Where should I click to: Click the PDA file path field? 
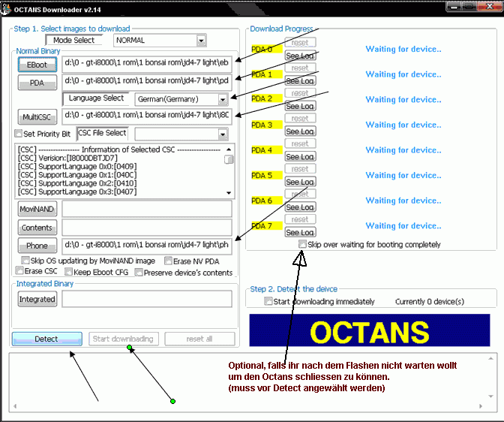pos(147,81)
